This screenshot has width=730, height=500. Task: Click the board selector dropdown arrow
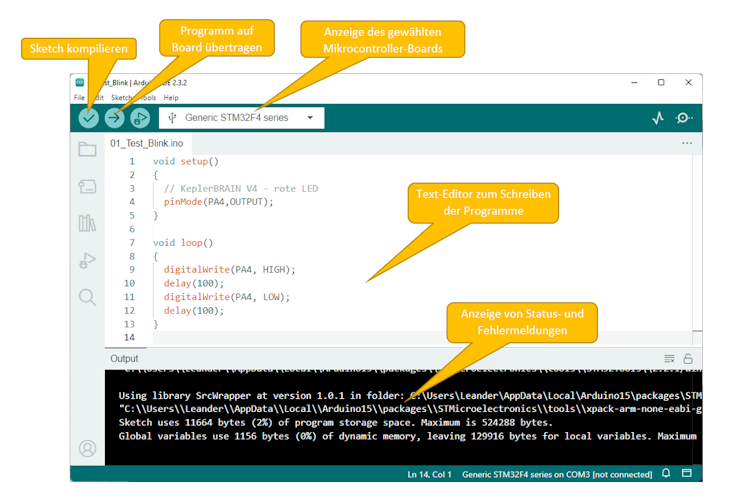point(310,118)
